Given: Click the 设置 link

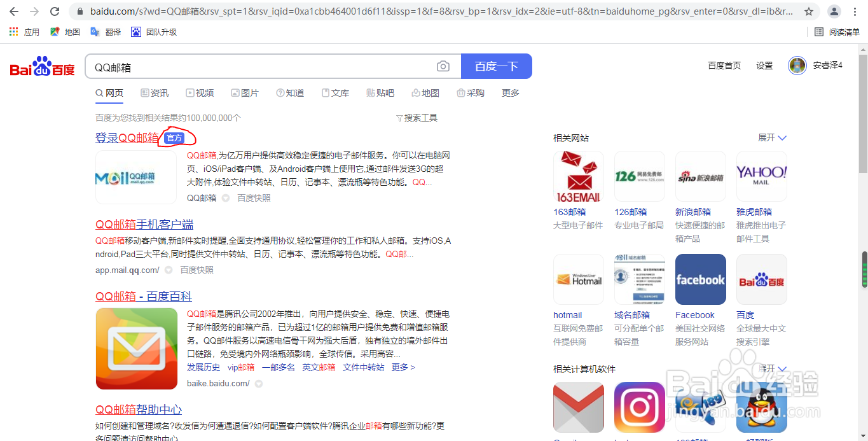Looking at the screenshot, I should 764,66.
